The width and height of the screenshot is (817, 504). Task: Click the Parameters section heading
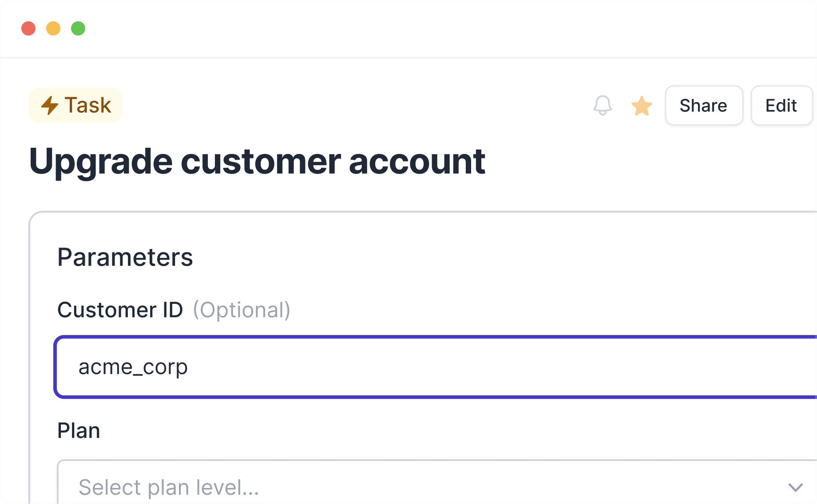(x=125, y=257)
